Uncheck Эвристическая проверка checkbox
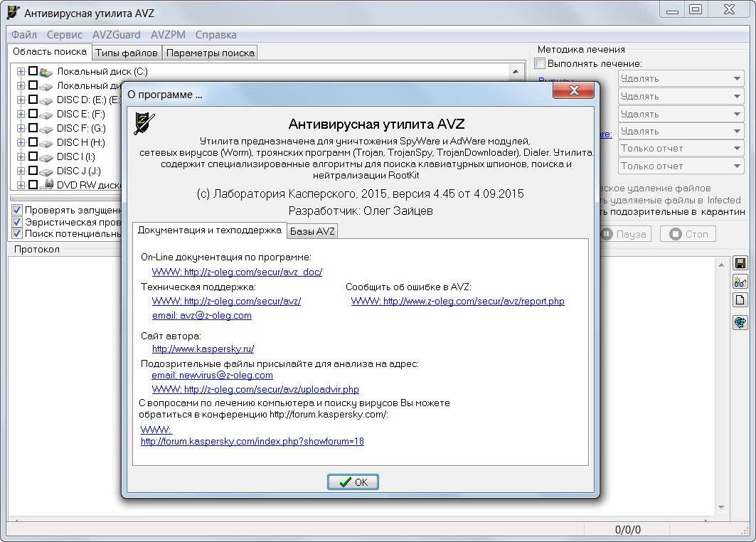Image resolution: width=756 pixels, height=542 pixels. (17, 222)
